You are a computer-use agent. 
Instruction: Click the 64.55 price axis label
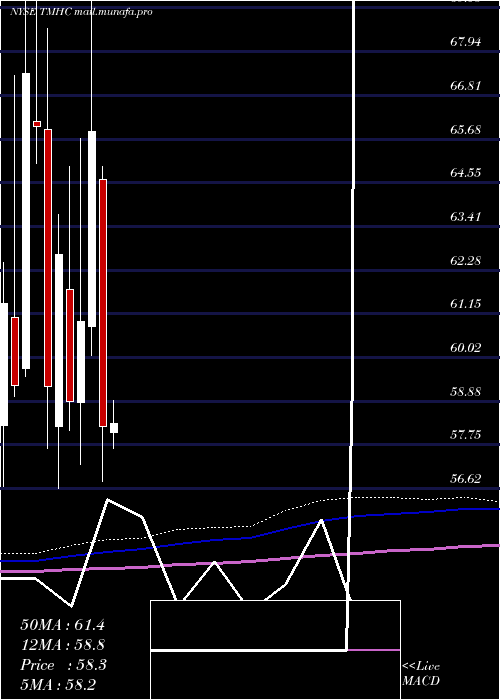tap(466, 173)
